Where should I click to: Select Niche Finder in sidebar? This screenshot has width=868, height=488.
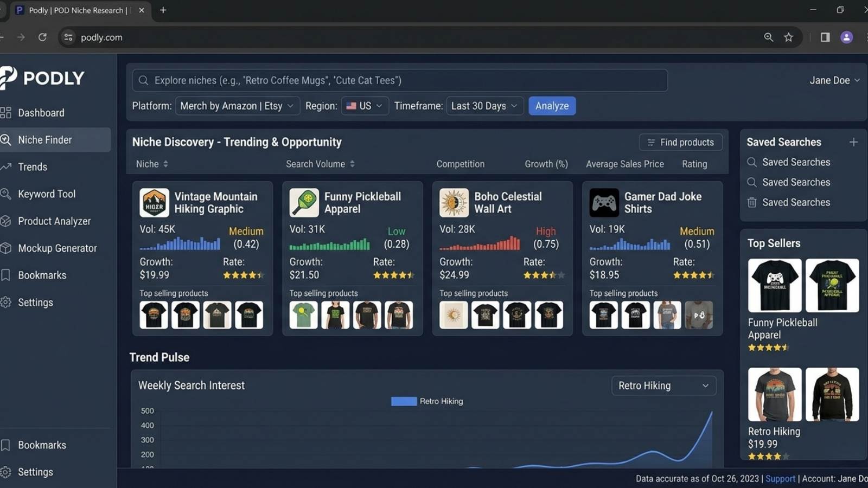pyautogui.click(x=54, y=140)
